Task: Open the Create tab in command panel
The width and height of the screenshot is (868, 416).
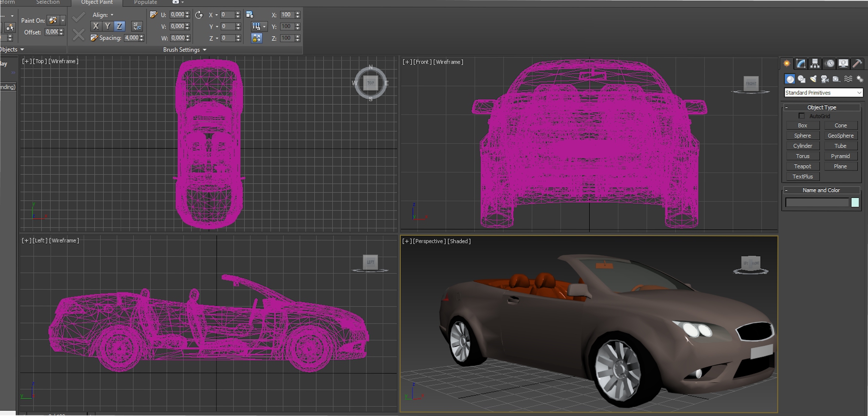Action: pyautogui.click(x=787, y=63)
